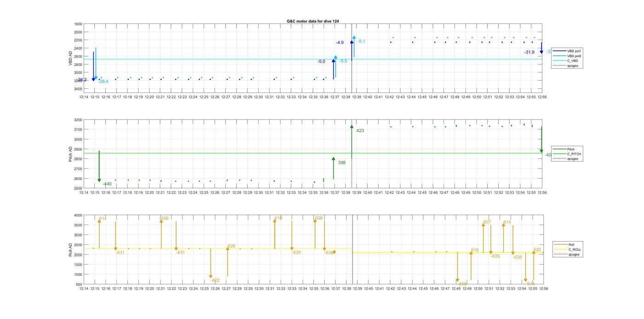Click the "12:38" tick under the Roll plot
Screen dimensions: 644x319
[x=346, y=289]
